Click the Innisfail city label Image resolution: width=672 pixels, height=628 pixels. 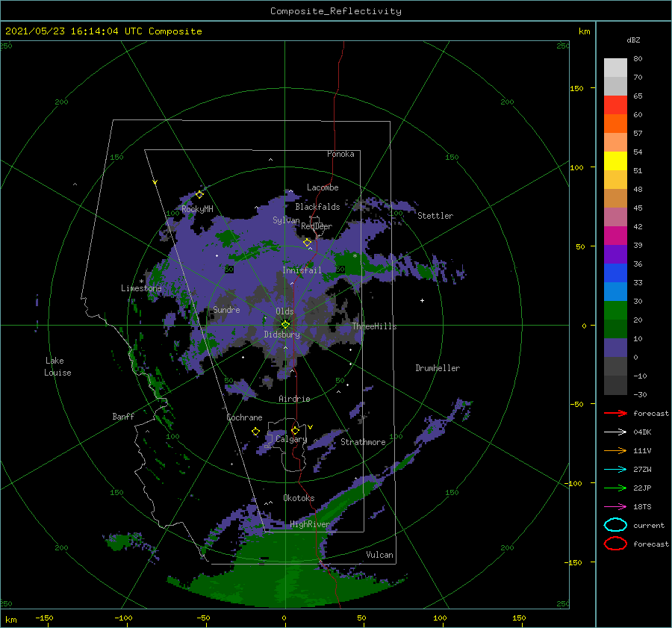coord(302,270)
